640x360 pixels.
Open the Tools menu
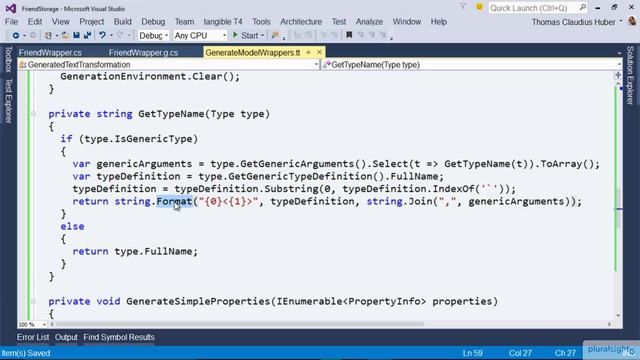(x=261, y=22)
